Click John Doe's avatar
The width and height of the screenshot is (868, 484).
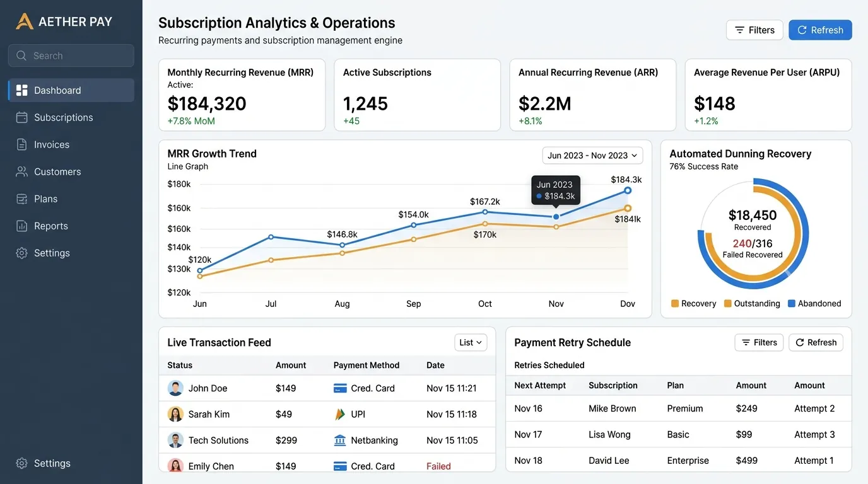[175, 388]
